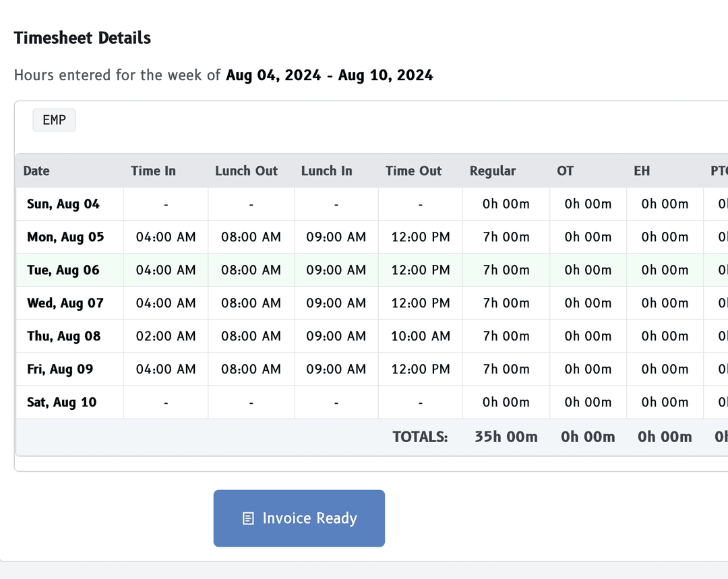
Task: Click the Time Out column header
Action: pos(413,171)
